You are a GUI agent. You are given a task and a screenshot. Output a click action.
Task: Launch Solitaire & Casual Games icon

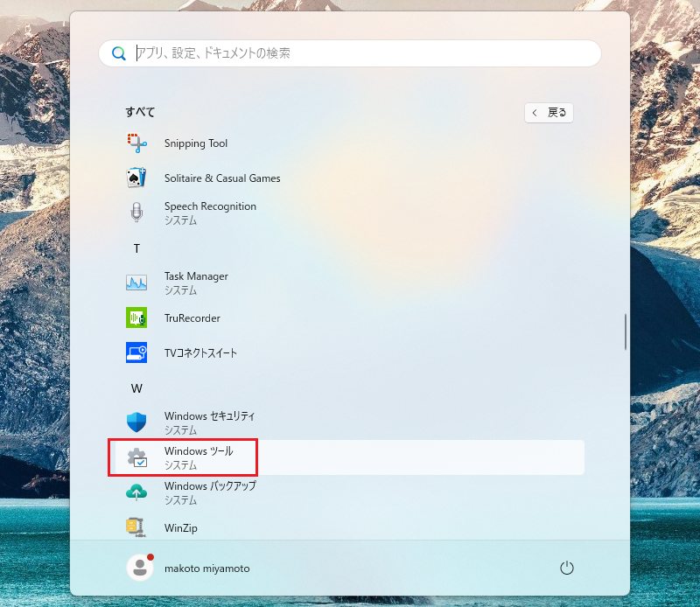click(x=136, y=178)
